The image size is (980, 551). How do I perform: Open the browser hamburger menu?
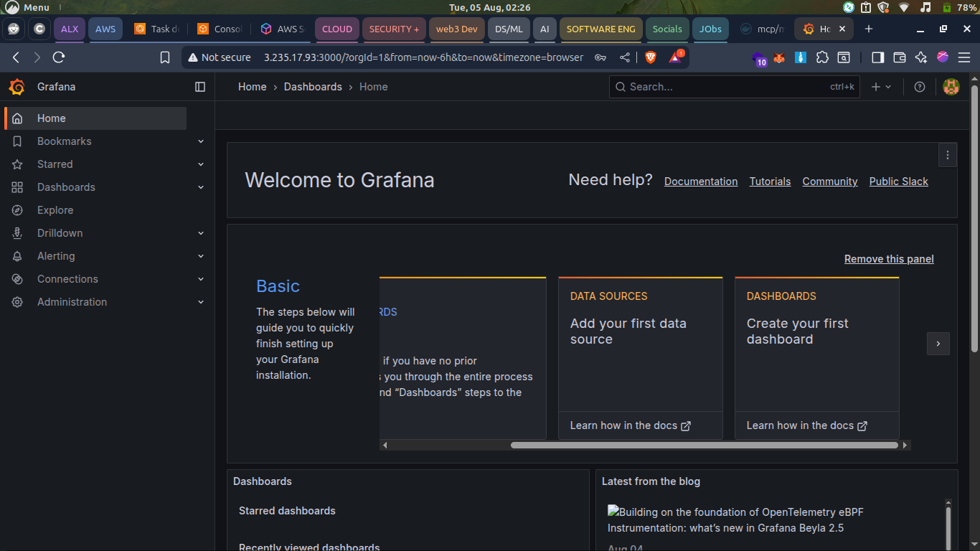click(964, 57)
